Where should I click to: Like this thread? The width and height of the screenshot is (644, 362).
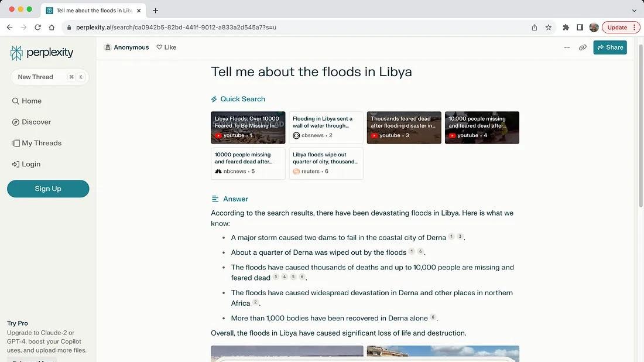pos(166,47)
